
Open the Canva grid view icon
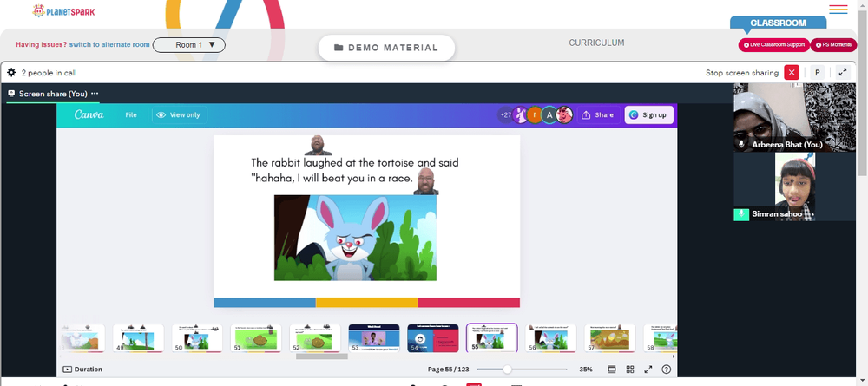(x=630, y=370)
